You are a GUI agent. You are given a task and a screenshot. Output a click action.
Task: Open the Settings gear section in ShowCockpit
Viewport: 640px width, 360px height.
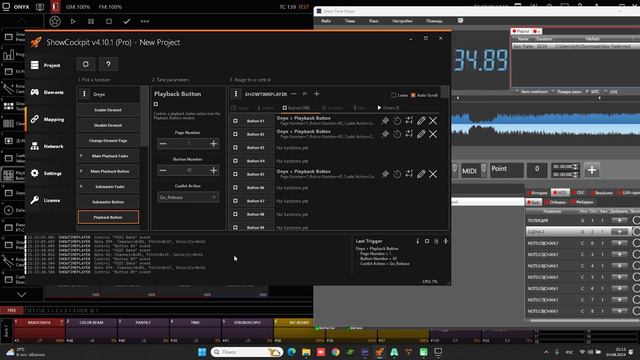47,173
